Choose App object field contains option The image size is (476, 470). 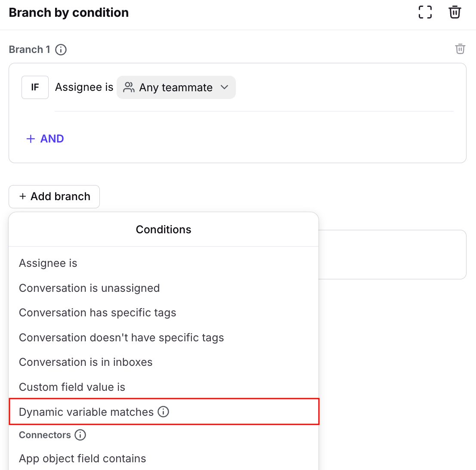pyautogui.click(x=83, y=458)
